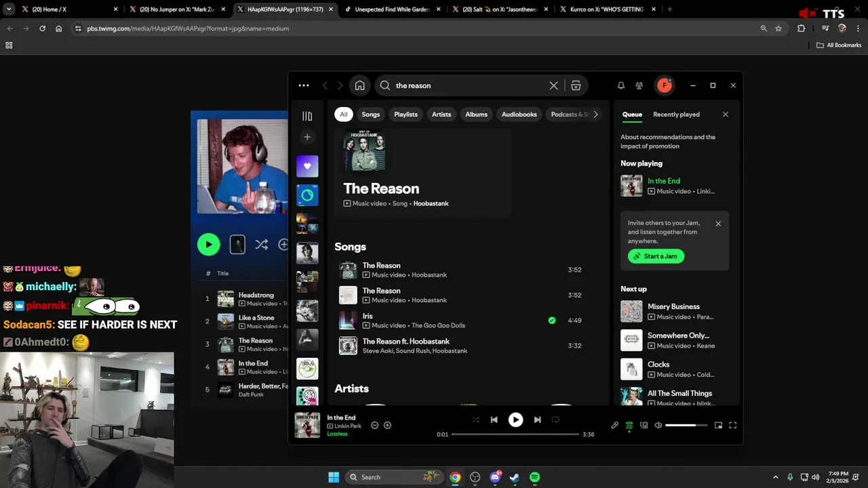Open Liked Songs in sidebar
The width and height of the screenshot is (868, 488).
(307, 166)
